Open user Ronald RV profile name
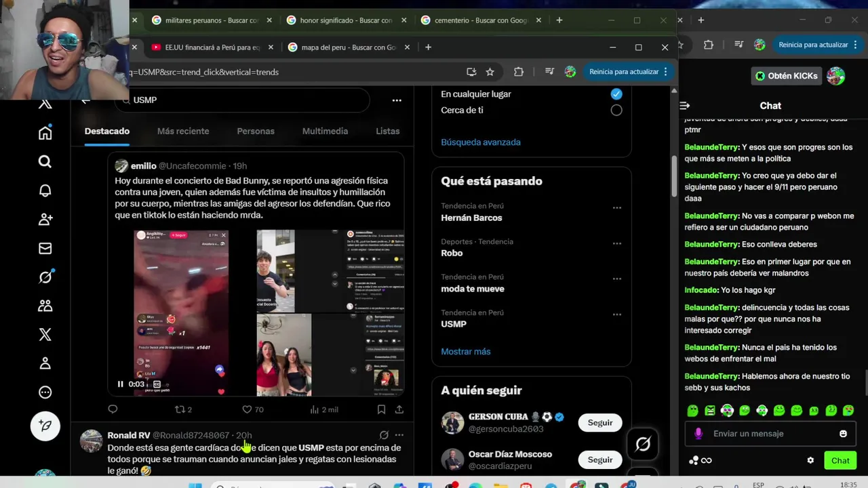This screenshot has width=868, height=488. pos(128,435)
